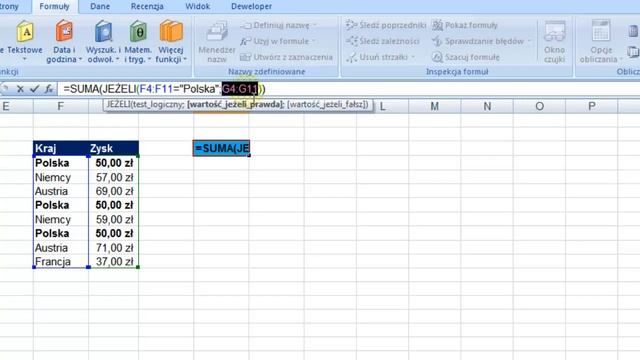Click the Francja cell
The image size is (640, 360).
[x=61, y=262]
